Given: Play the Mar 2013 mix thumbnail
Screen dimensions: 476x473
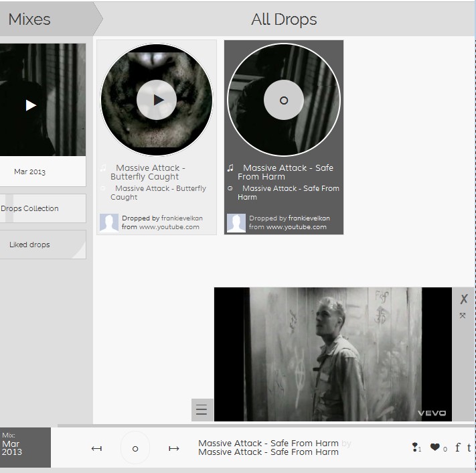Looking at the screenshot, I should click(x=31, y=105).
